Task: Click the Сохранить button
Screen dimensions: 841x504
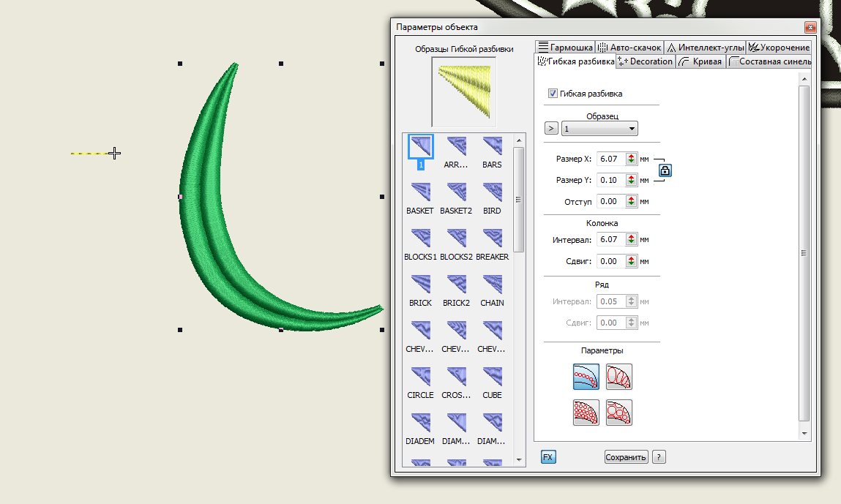Action: [626, 457]
